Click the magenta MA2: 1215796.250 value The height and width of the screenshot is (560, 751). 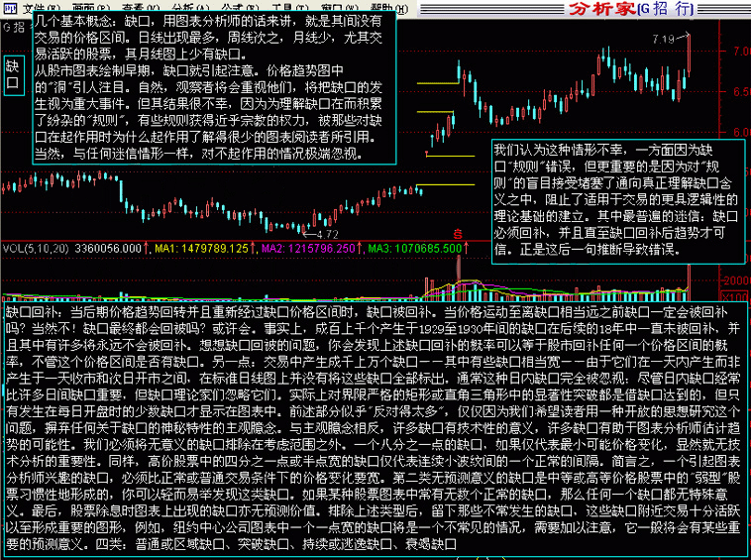coord(308,248)
